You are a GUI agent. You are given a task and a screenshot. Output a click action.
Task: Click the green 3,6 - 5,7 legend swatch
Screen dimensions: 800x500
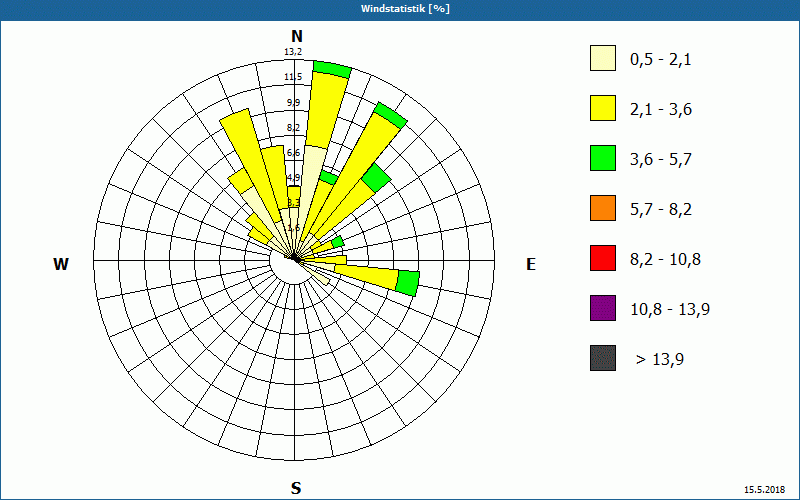[x=603, y=158]
